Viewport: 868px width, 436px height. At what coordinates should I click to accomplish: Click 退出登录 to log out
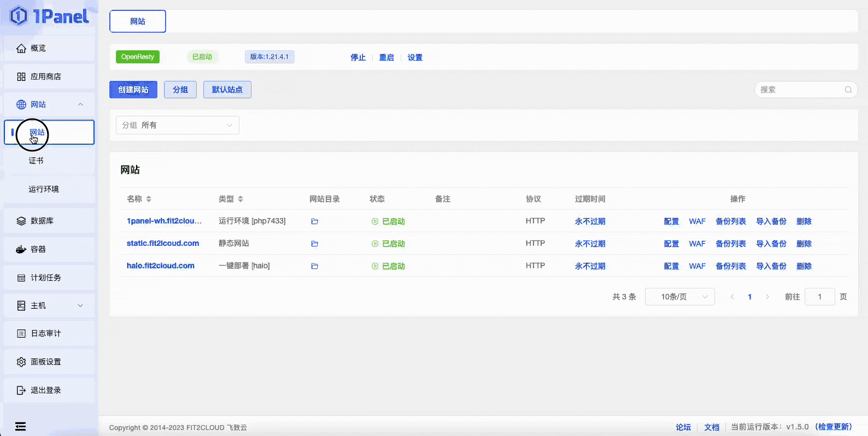coord(49,390)
